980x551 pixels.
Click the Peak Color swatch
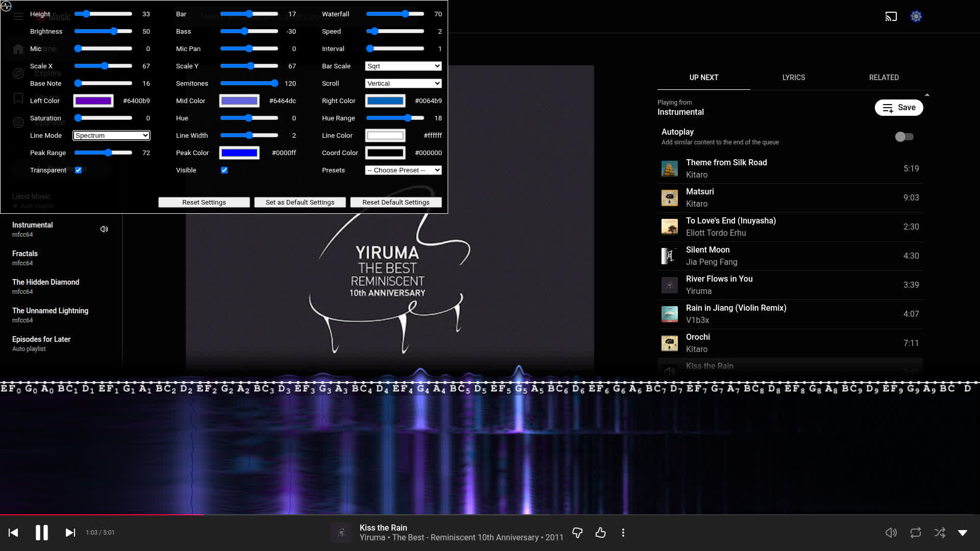click(x=239, y=153)
